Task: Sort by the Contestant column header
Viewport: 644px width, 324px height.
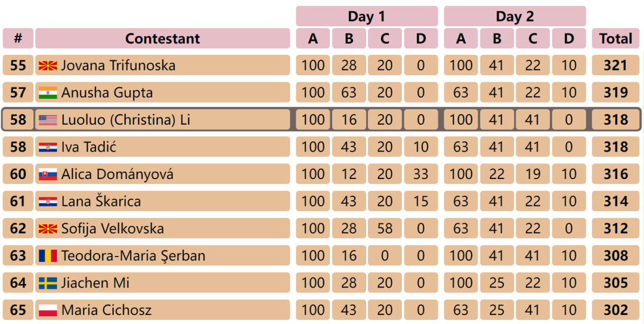Action: click(163, 39)
